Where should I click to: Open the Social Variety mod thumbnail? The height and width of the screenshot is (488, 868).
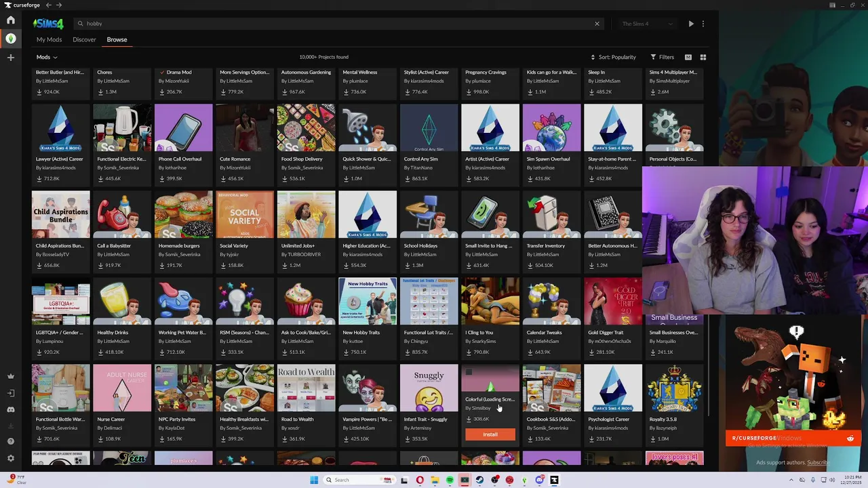245,215
